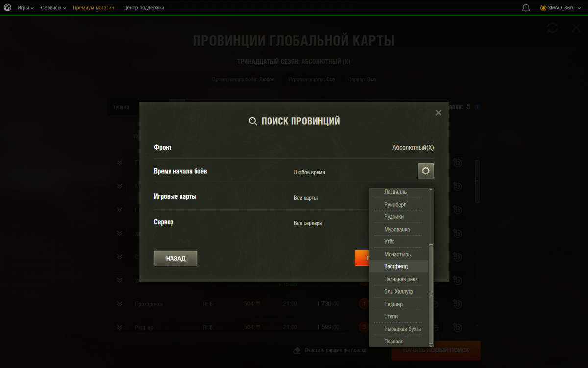Select the highlighted Вестфилд map

pyautogui.click(x=399, y=266)
